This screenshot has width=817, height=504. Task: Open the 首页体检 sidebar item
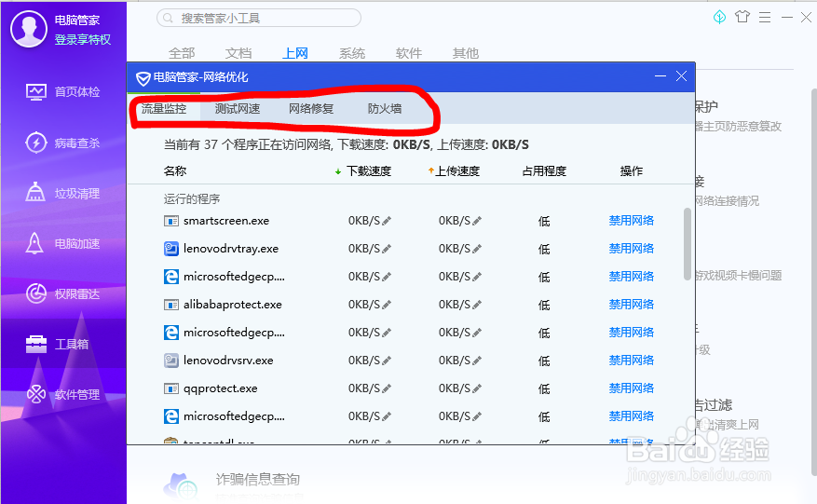pyautogui.click(x=63, y=92)
